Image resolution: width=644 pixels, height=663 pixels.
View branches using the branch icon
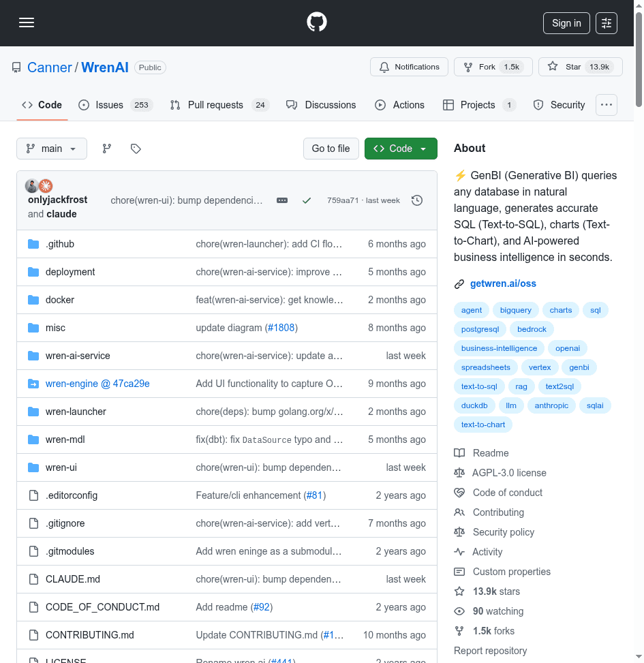107,149
